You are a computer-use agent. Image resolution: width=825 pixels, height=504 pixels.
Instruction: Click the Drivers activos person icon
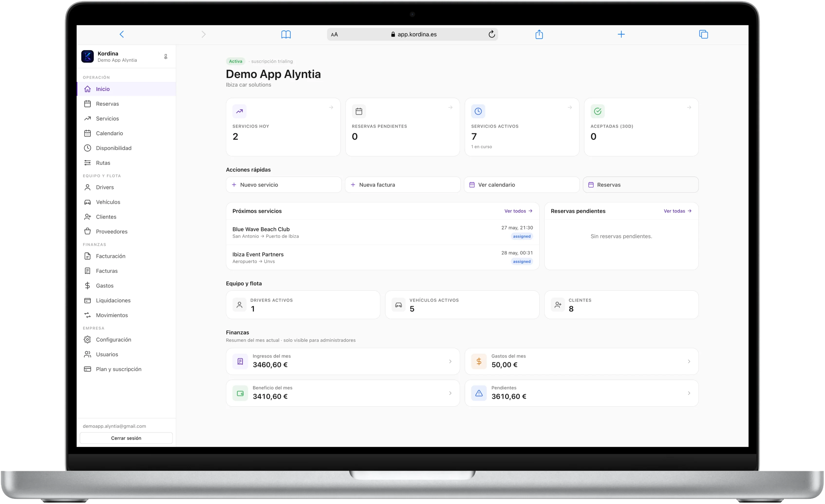(239, 305)
